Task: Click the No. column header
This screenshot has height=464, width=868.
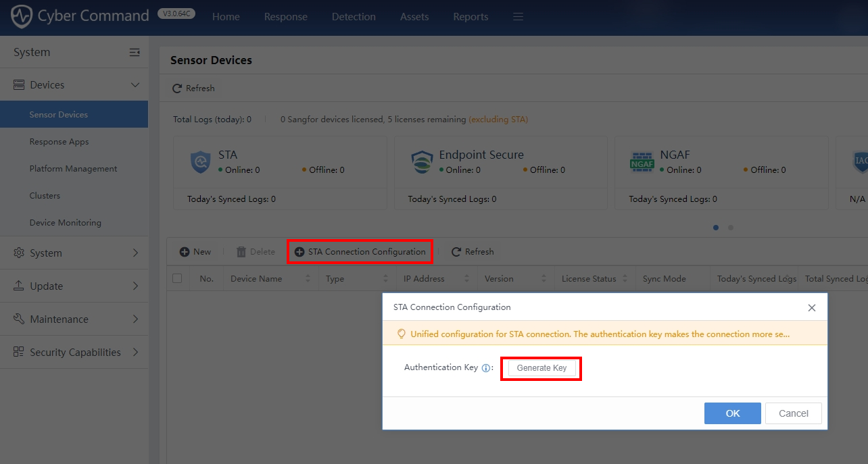Action: [207, 278]
